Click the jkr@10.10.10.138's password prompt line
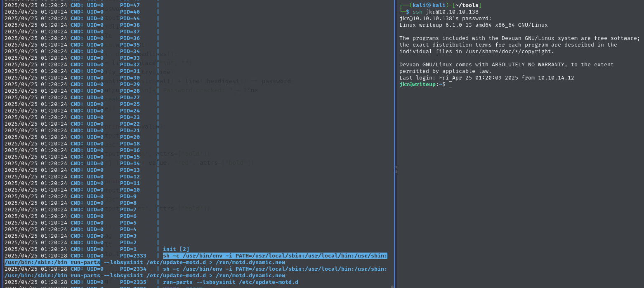This screenshot has height=288, width=644. [445, 19]
